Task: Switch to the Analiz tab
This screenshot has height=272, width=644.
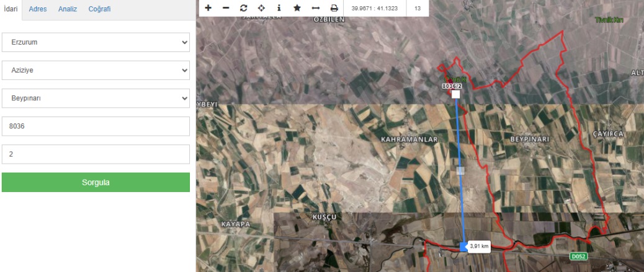Action: pos(68,9)
